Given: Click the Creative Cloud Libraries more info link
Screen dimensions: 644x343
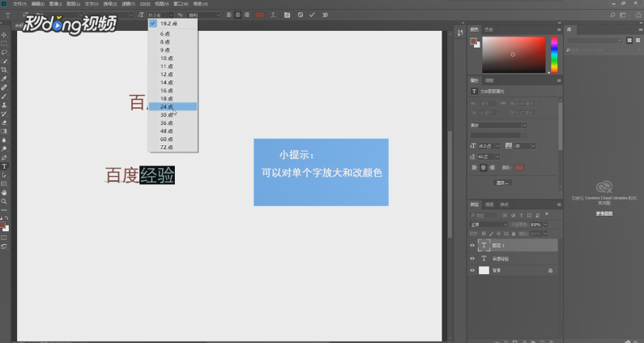Looking at the screenshot, I should point(604,213).
